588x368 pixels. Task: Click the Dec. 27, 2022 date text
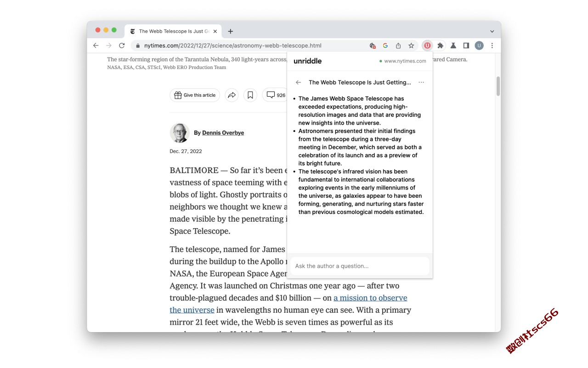coord(186,151)
